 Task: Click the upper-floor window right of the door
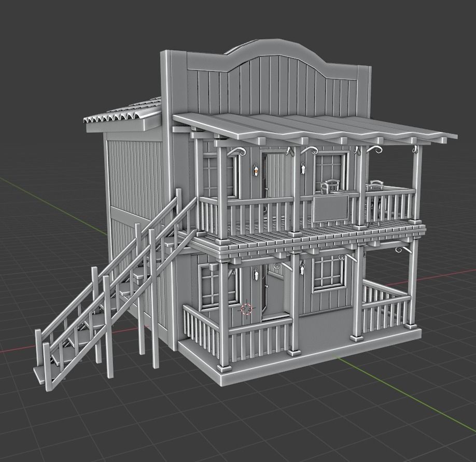(x=331, y=172)
